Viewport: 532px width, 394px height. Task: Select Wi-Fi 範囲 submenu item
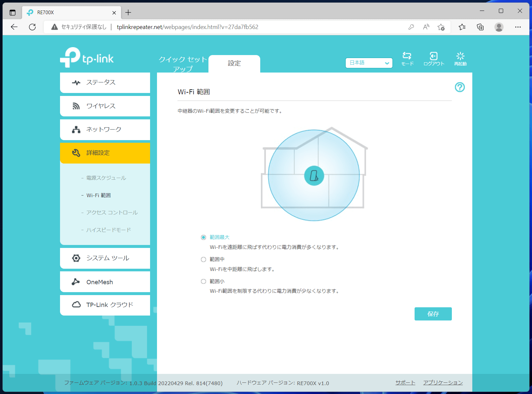click(x=98, y=196)
